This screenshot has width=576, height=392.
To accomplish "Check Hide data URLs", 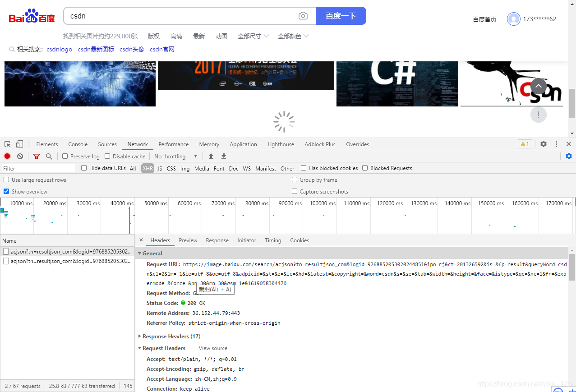I will [84, 168].
